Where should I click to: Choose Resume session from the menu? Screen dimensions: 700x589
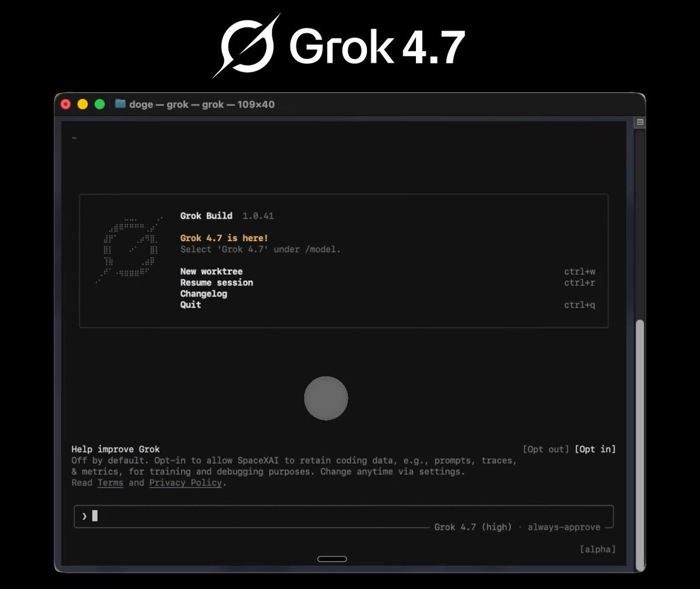point(216,283)
